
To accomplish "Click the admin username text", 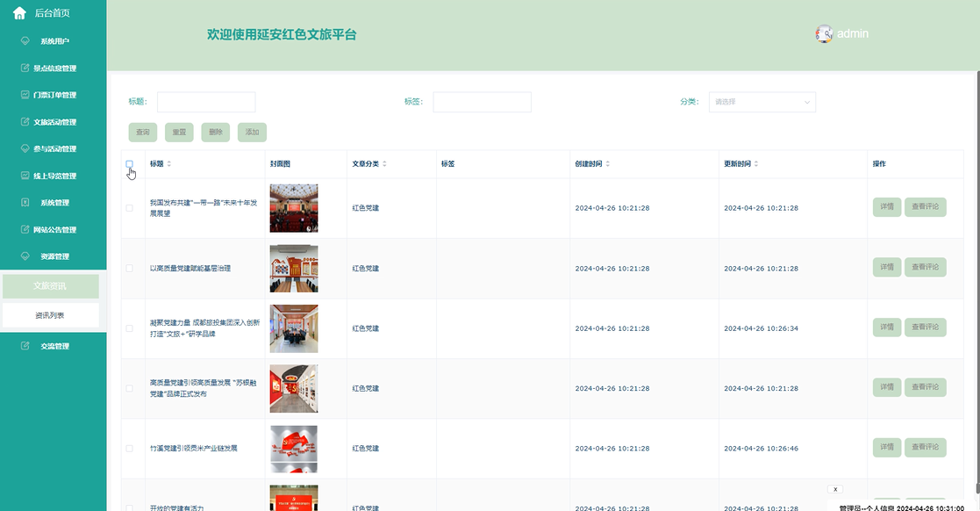I will click(853, 33).
